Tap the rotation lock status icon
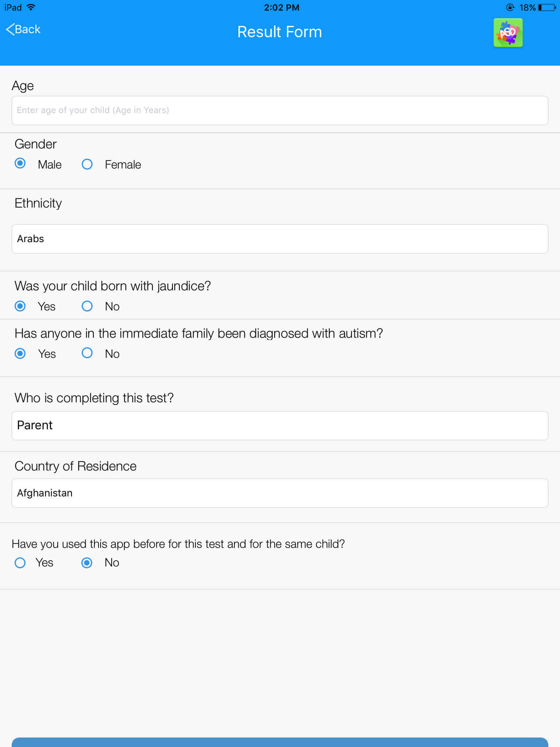Viewport: 560px width, 747px height. pyautogui.click(x=510, y=7)
